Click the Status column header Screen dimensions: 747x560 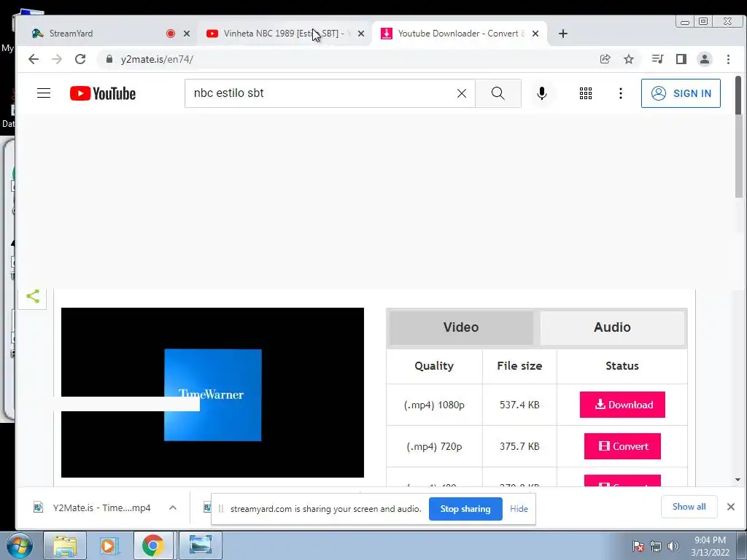coord(622,366)
